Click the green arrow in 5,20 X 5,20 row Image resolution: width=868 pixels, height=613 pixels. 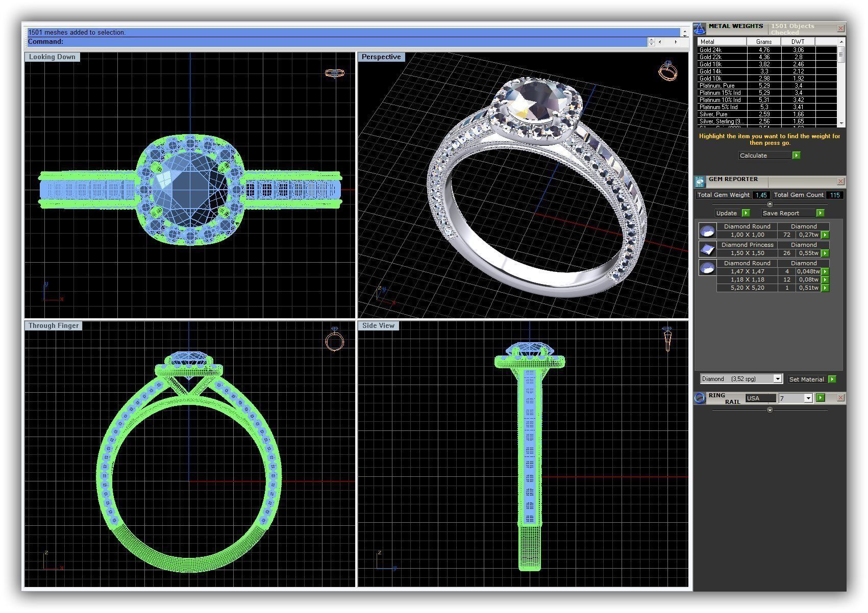click(825, 288)
